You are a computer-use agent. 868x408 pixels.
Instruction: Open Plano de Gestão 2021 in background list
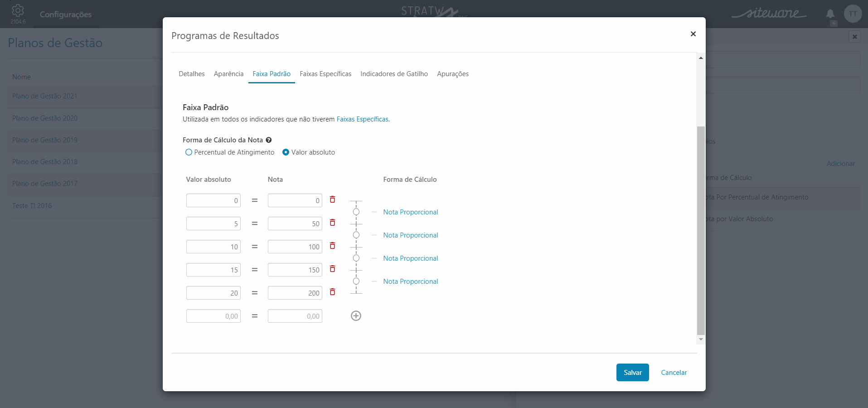point(45,96)
